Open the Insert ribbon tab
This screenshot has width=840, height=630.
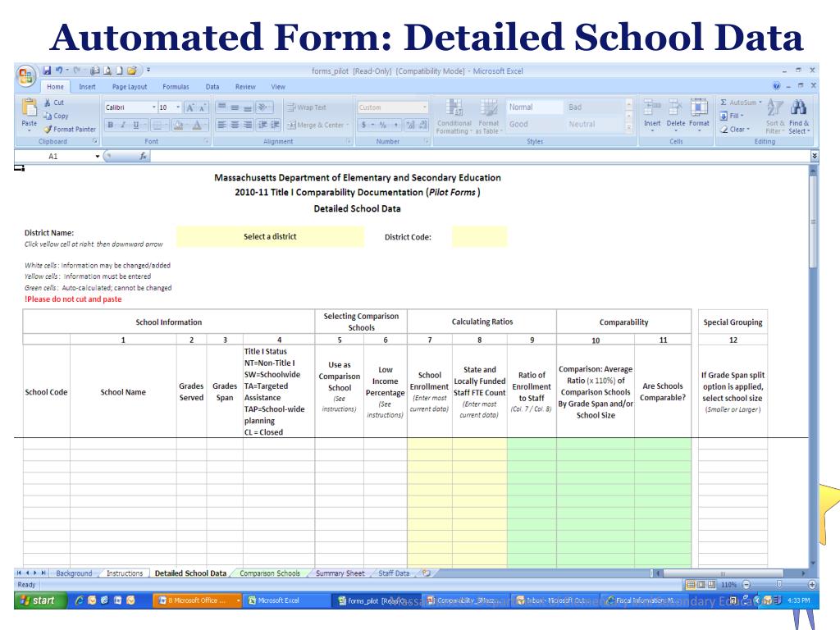(x=87, y=87)
